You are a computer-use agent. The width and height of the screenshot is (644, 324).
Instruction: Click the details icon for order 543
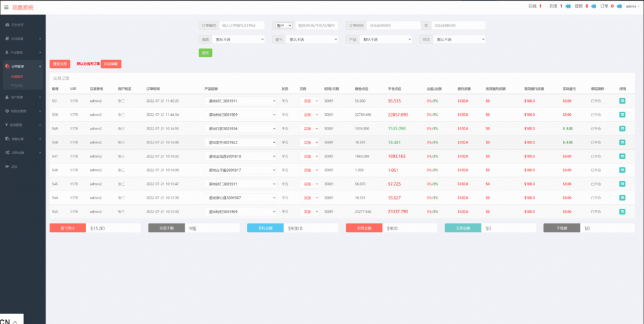click(x=622, y=212)
